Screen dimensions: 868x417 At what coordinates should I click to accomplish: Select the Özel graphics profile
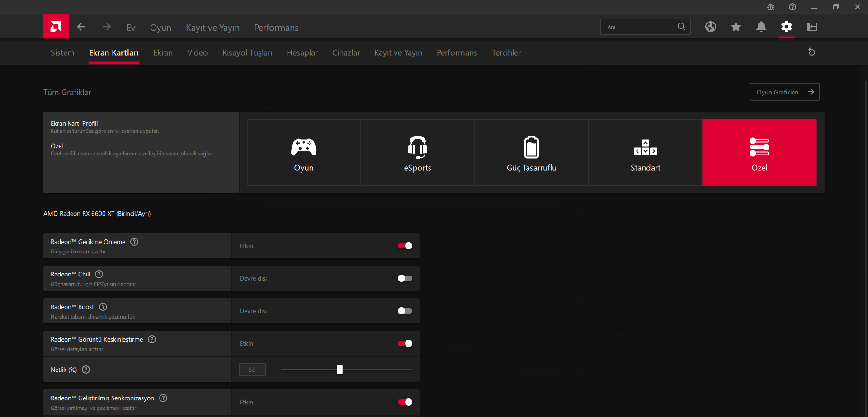[759, 152]
